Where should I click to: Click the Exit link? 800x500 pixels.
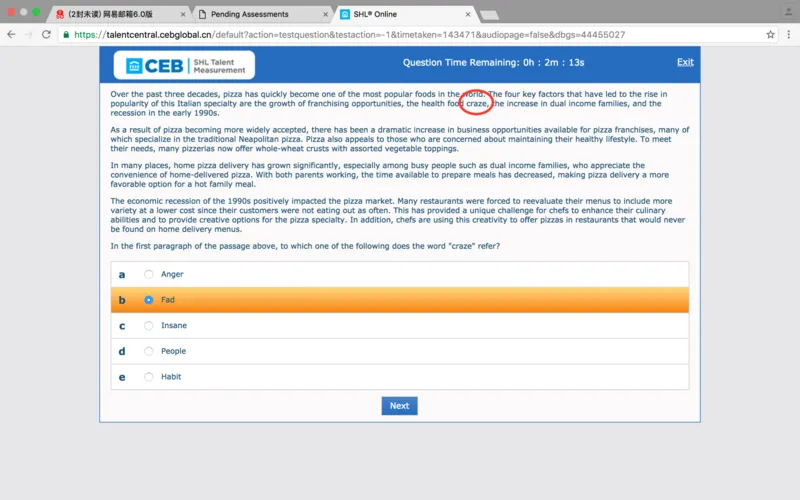pyautogui.click(x=685, y=62)
